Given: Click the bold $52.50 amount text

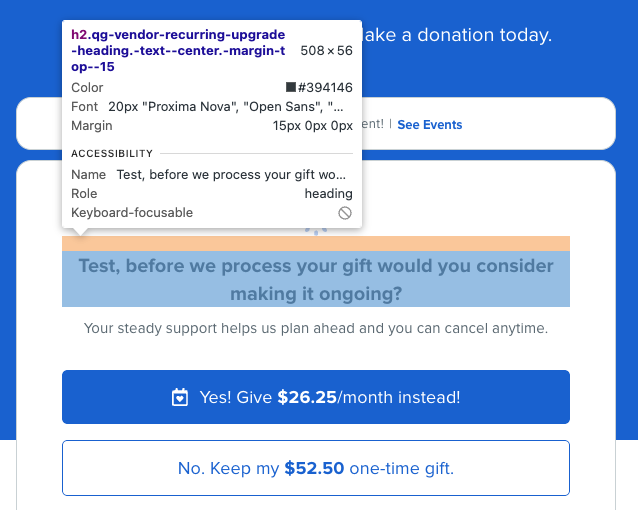Looking at the screenshot, I should pos(314,468).
